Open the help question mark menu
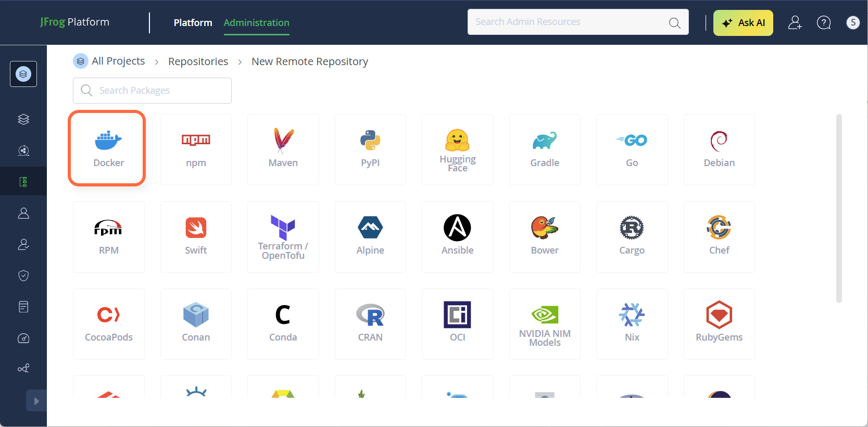Screen dimensions: 868x427 tap(824, 22)
